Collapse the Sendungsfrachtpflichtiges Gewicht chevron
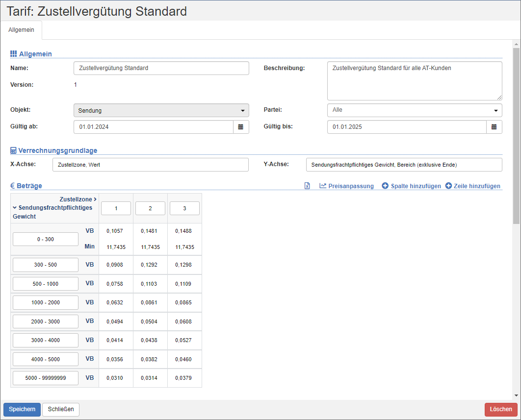 [15, 208]
